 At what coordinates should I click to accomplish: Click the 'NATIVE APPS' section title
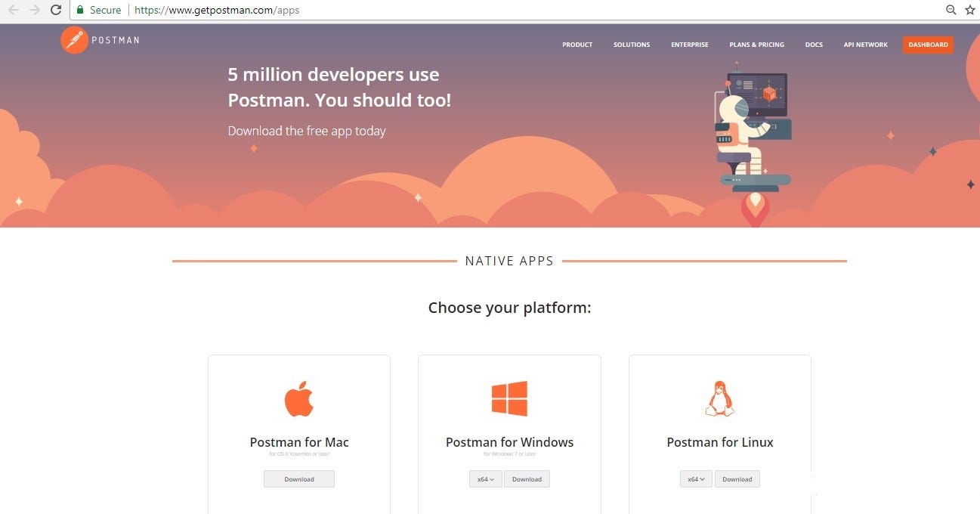[509, 261]
